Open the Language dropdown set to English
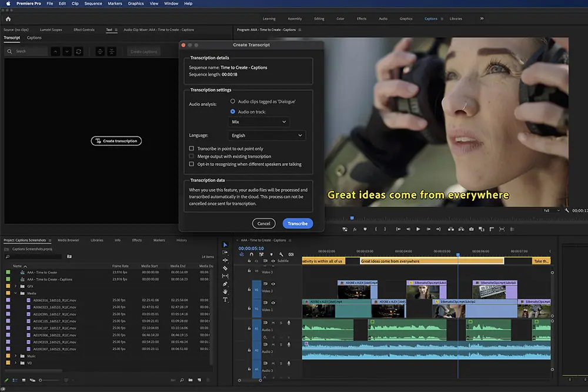 coord(267,135)
